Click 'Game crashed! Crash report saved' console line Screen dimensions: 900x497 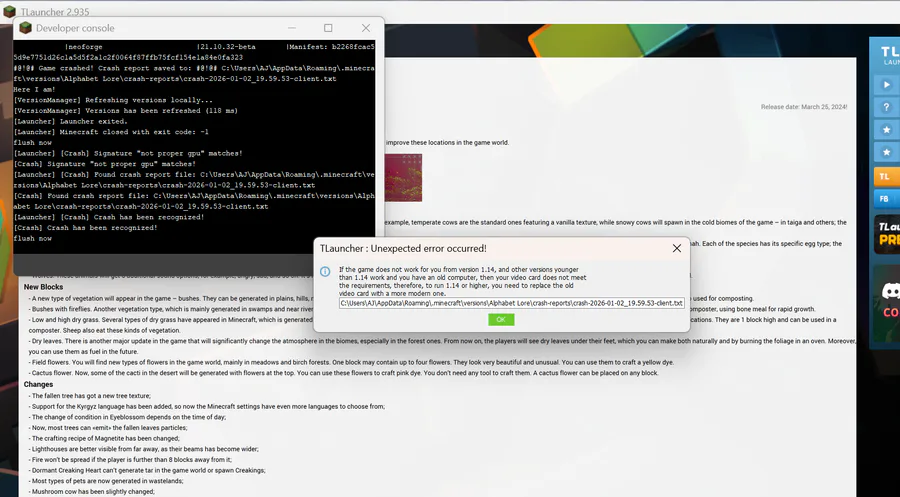(x=194, y=73)
